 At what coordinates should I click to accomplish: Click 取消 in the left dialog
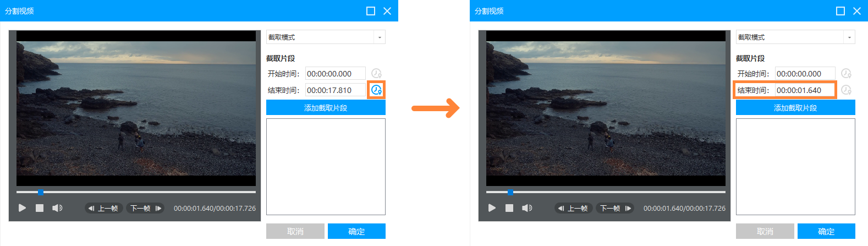point(295,232)
